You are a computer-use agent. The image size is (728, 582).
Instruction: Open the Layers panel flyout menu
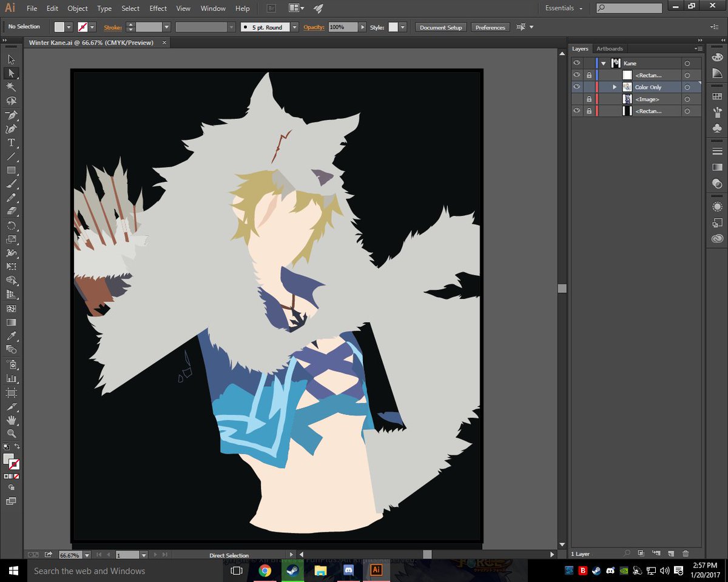tap(698, 48)
